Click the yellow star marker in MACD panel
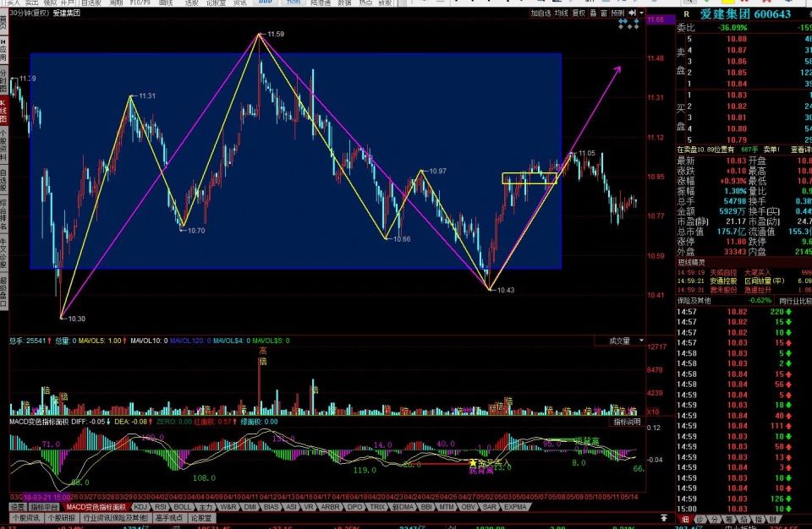 (473, 463)
